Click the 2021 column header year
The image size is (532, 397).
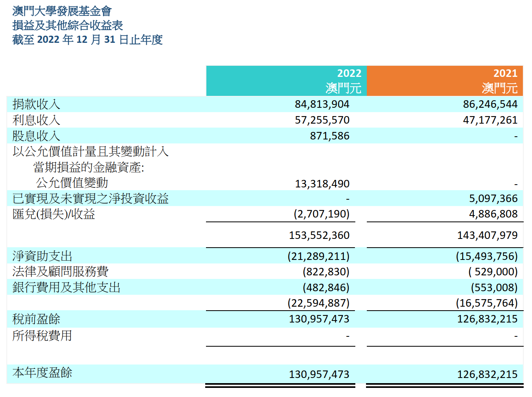(505, 73)
